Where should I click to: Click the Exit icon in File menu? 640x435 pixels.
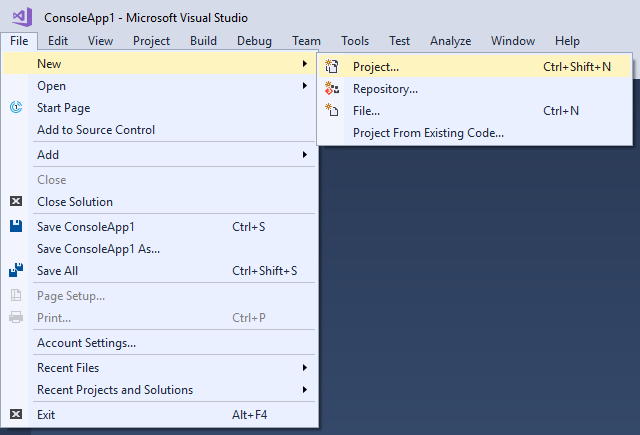point(16,414)
